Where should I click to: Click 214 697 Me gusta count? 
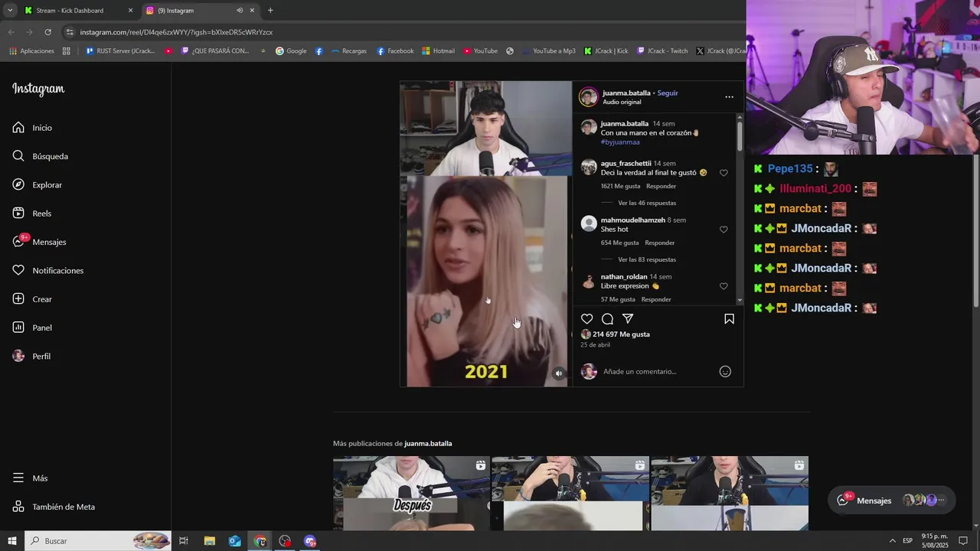tap(621, 334)
